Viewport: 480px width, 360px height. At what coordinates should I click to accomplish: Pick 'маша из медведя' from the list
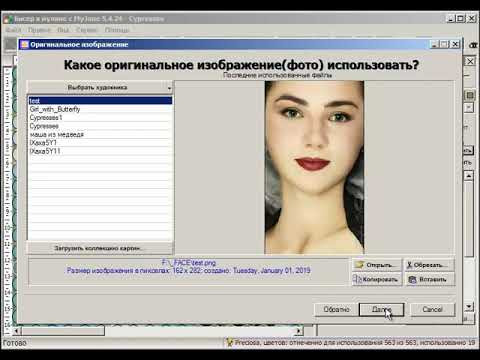[100, 134]
